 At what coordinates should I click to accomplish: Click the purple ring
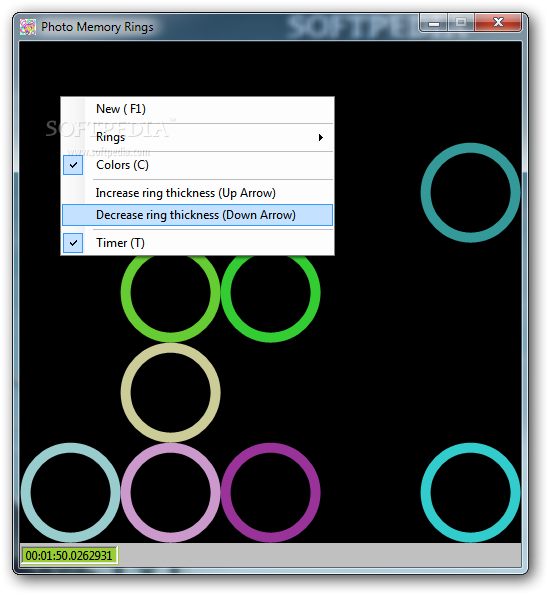[x=271, y=493]
